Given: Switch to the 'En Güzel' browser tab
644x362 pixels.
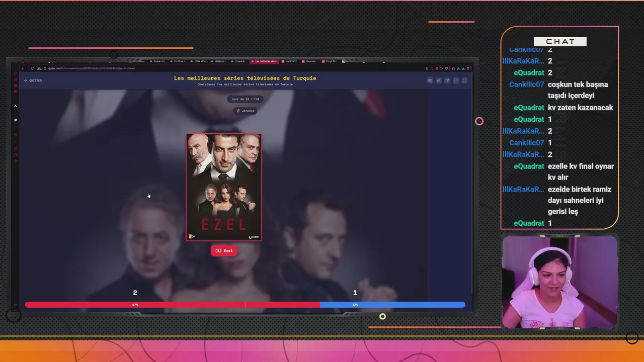Looking at the screenshot, I should pyautogui.click(x=178, y=61).
